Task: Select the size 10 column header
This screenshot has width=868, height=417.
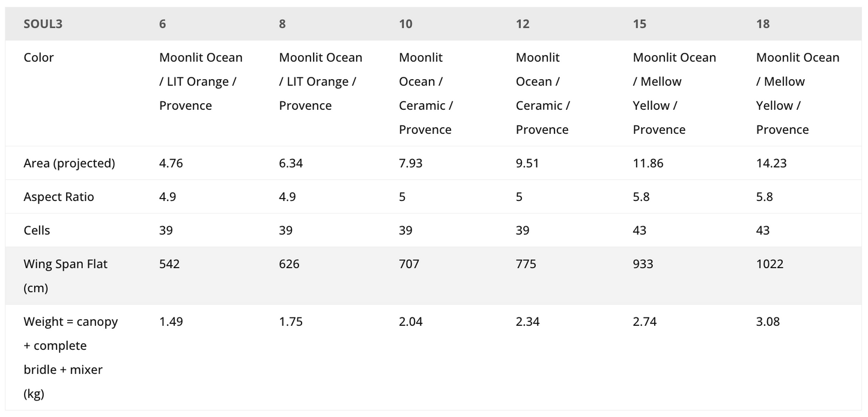Action: coord(405,24)
